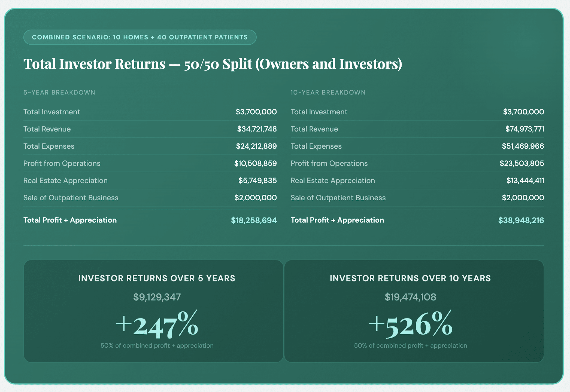This screenshot has height=392, width=570.
Task: Select the 10-year Real Estate Appreciation row label
Action: click(x=333, y=180)
